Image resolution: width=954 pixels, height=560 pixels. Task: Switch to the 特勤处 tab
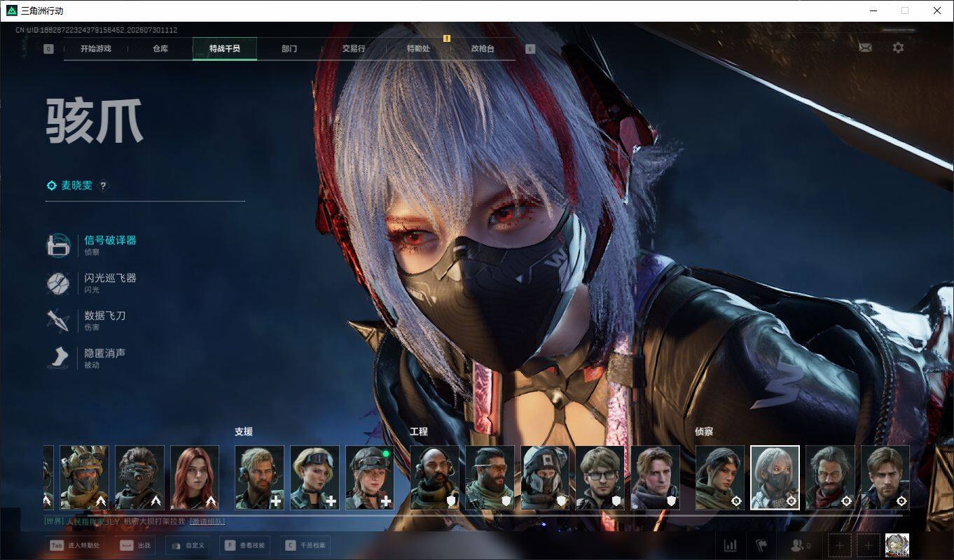(x=418, y=49)
